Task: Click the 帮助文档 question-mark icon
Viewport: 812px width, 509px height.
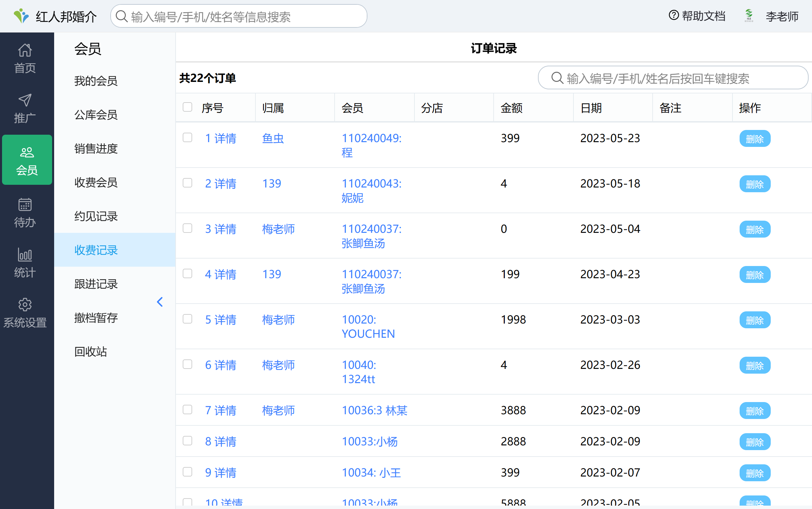Action: pos(674,16)
